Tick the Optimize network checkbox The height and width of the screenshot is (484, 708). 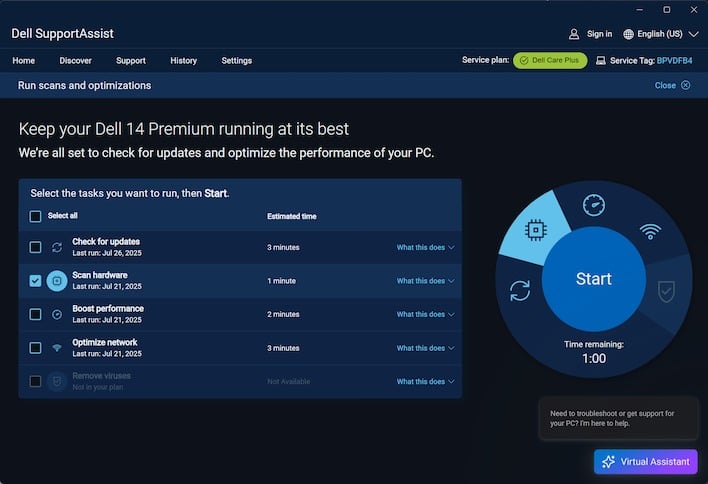(x=36, y=348)
